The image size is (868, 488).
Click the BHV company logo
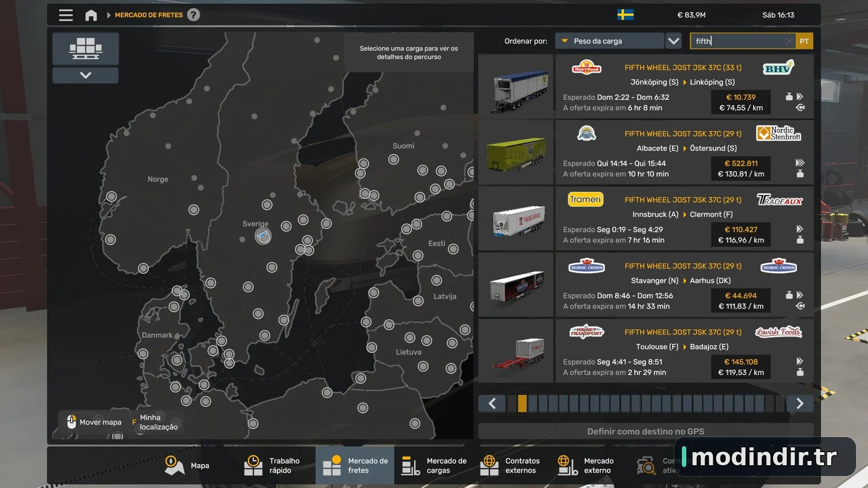778,68
